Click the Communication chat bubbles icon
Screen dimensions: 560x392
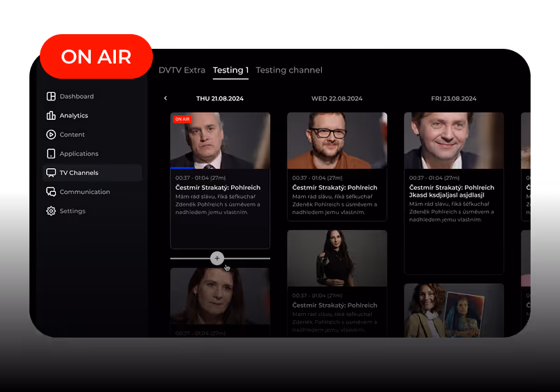pos(51,192)
